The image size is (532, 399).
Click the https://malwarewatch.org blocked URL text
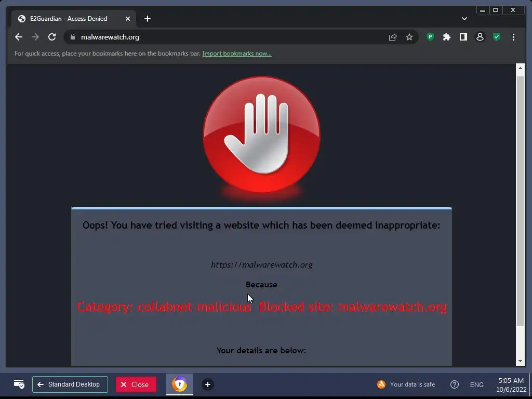pyautogui.click(x=262, y=264)
